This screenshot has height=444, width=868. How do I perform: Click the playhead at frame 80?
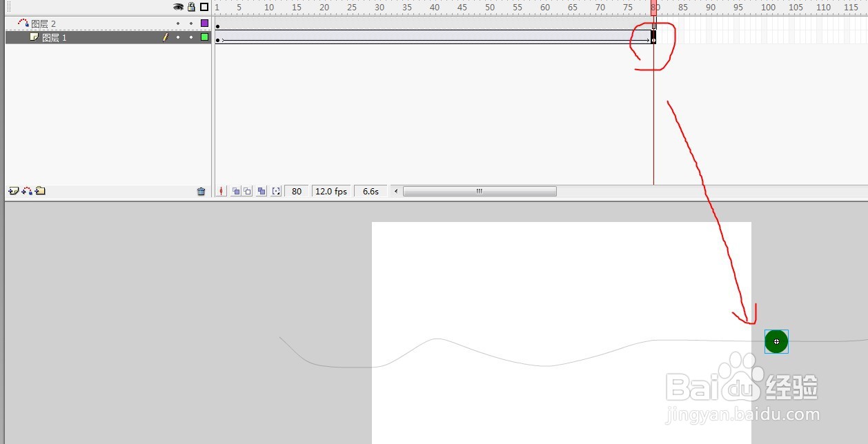tap(653, 8)
